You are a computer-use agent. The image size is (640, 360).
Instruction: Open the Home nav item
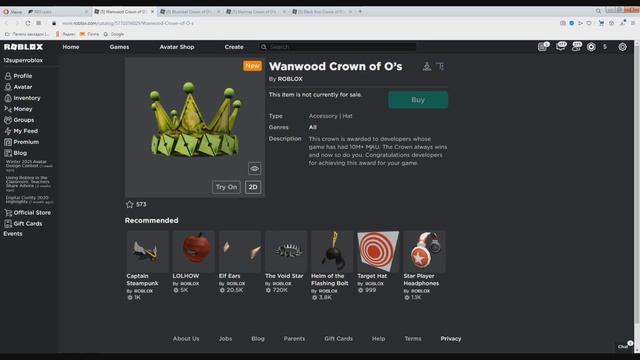click(x=71, y=47)
